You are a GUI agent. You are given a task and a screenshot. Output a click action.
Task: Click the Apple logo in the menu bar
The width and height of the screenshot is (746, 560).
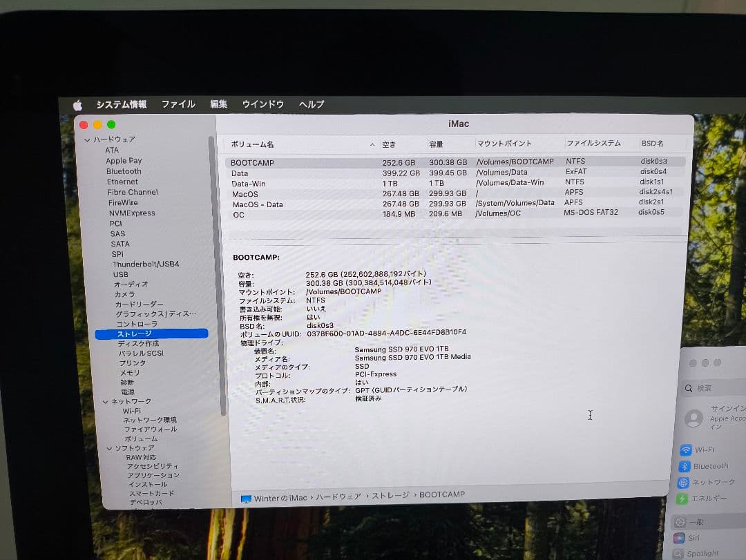78,104
